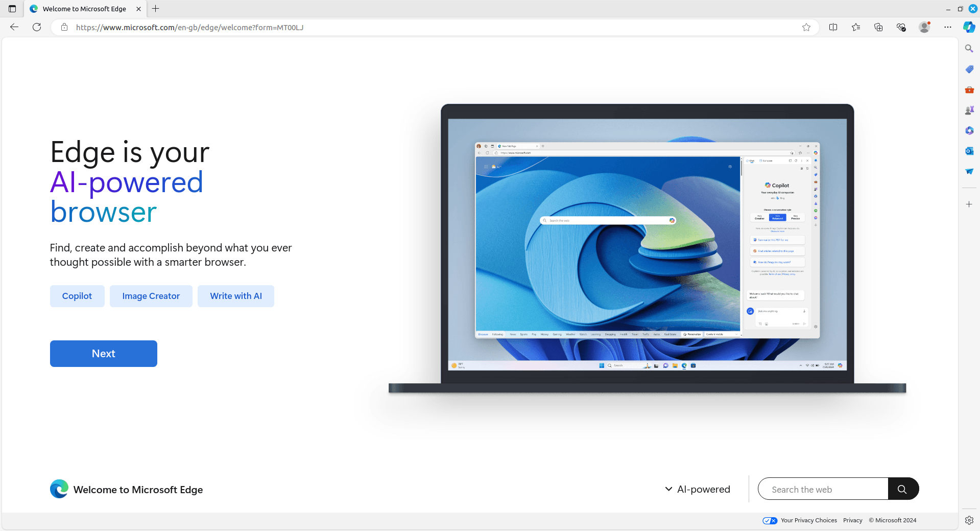The width and height of the screenshot is (980, 531).
Task: Open the tab actions menu icon
Action: 12,9
